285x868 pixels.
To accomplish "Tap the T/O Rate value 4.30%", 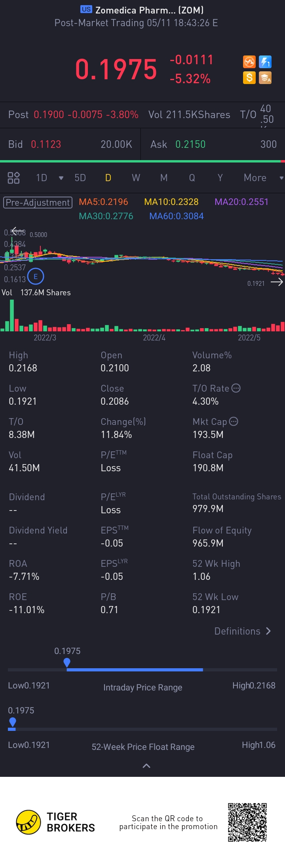I will point(205,401).
